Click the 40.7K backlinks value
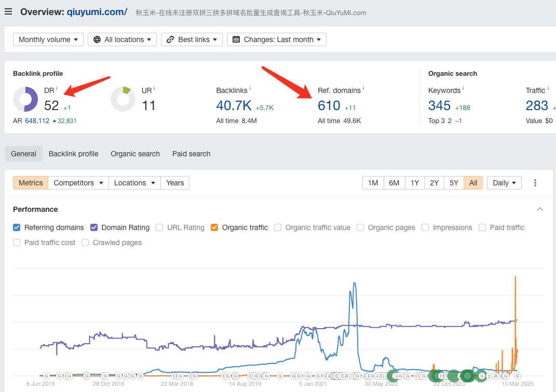Image resolution: width=556 pixels, height=392 pixels. pyautogui.click(x=234, y=105)
